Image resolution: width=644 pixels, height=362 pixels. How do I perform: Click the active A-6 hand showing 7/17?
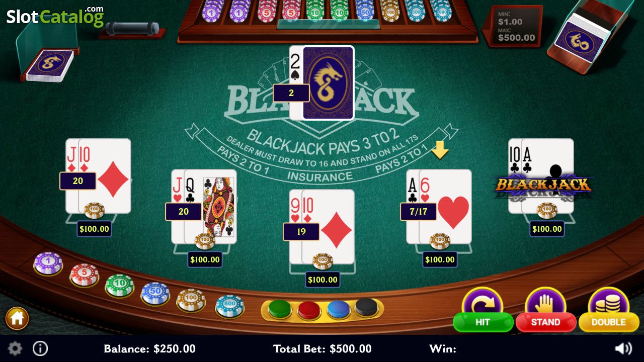(x=439, y=207)
